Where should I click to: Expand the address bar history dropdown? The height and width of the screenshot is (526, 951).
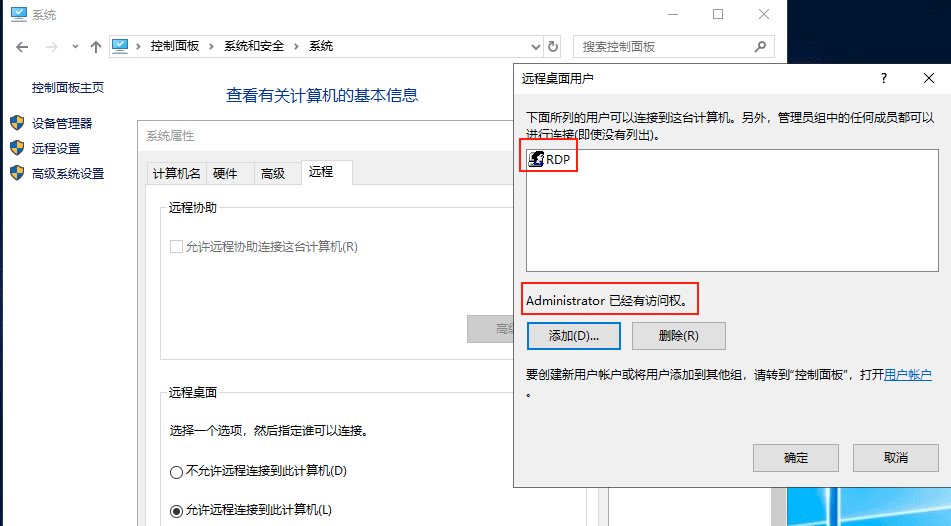(x=536, y=47)
